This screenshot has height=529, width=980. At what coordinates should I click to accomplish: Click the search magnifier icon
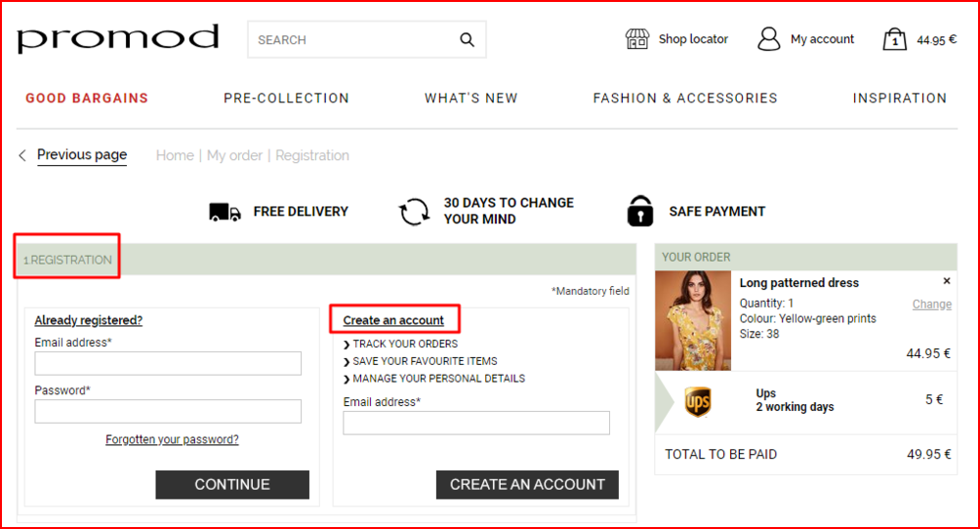(467, 39)
